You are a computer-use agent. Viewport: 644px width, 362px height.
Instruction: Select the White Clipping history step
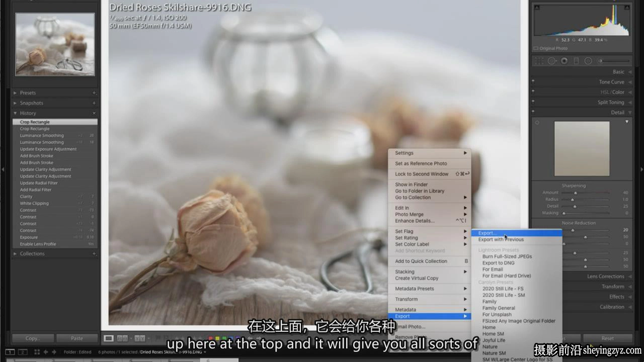click(55, 204)
